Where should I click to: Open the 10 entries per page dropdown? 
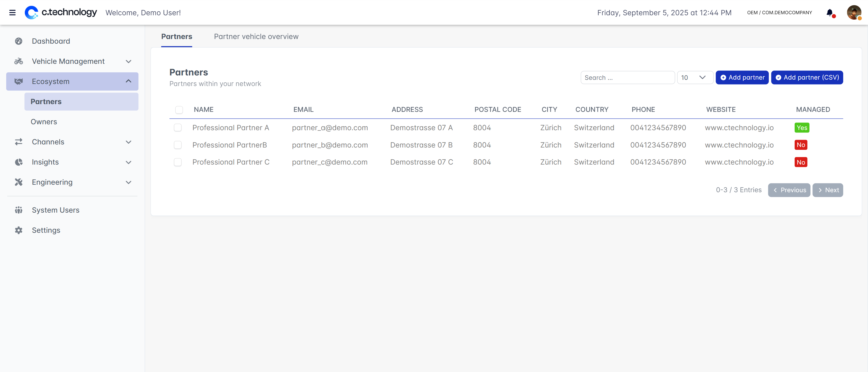[695, 78]
